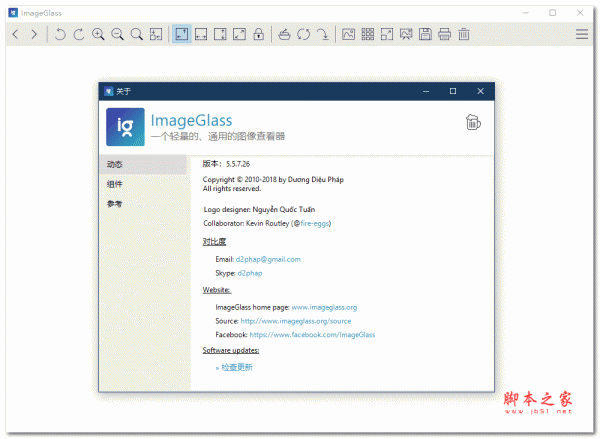Image resolution: width=600 pixels, height=439 pixels.
Task: Click the Website heading
Action: click(217, 290)
